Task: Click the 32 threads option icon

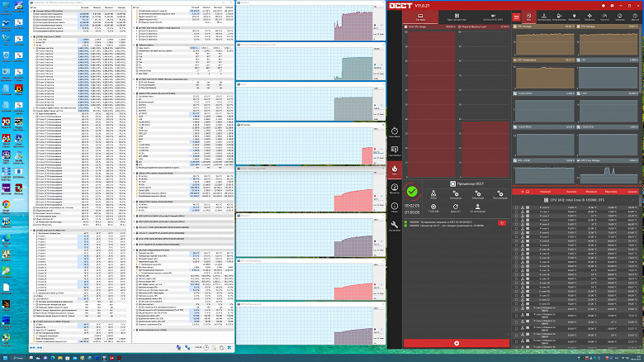Action: [478, 207]
